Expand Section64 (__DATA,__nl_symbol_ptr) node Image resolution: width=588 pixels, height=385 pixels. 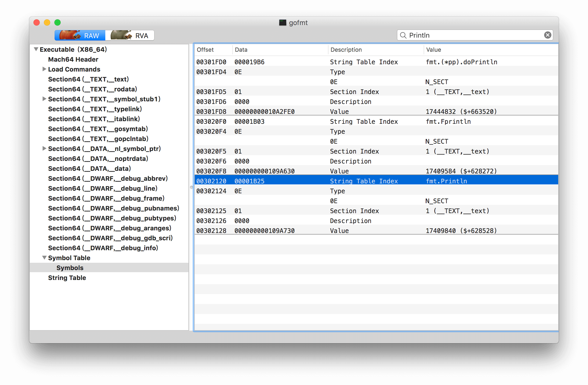click(44, 149)
